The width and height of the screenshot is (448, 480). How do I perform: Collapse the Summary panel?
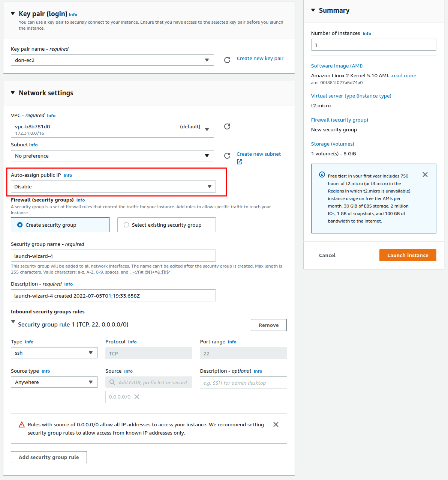click(x=313, y=11)
